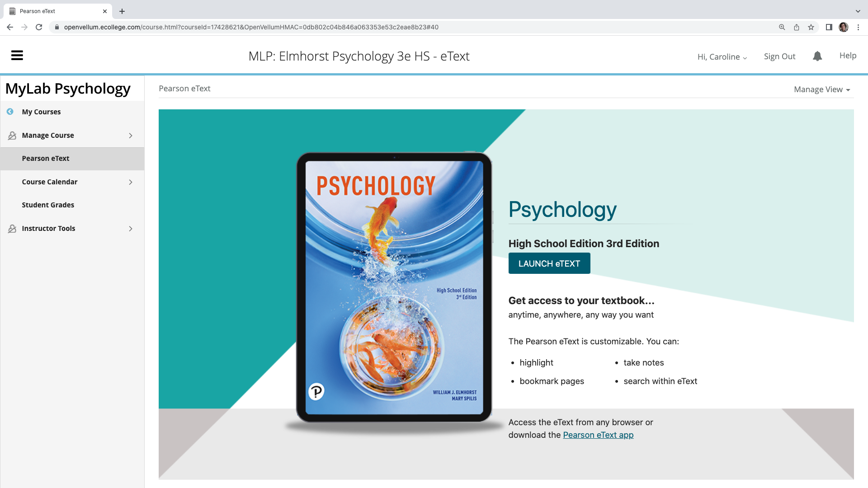868x488 pixels.
Task: Click the 'search within eText' bullet item
Action: click(660, 381)
